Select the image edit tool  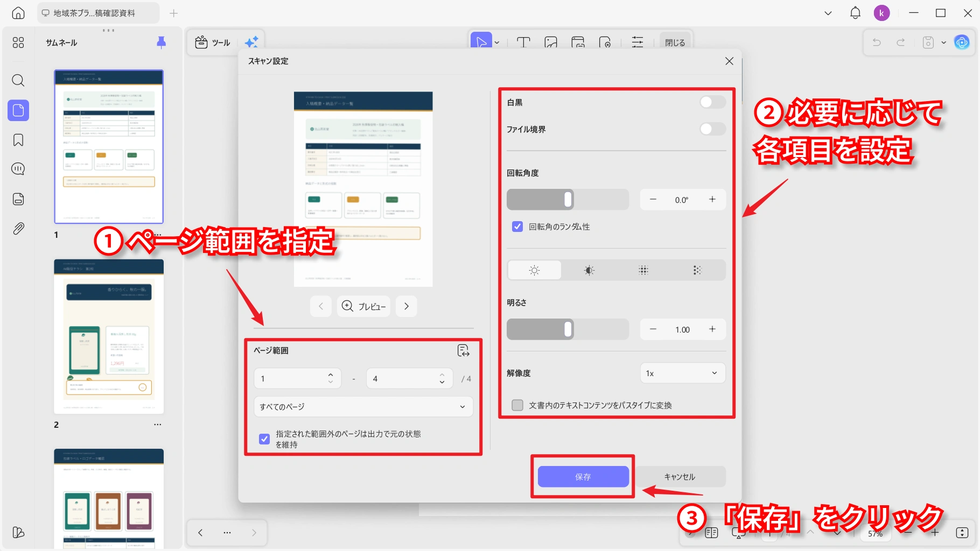pyautogui.click(x=551, y=42)
